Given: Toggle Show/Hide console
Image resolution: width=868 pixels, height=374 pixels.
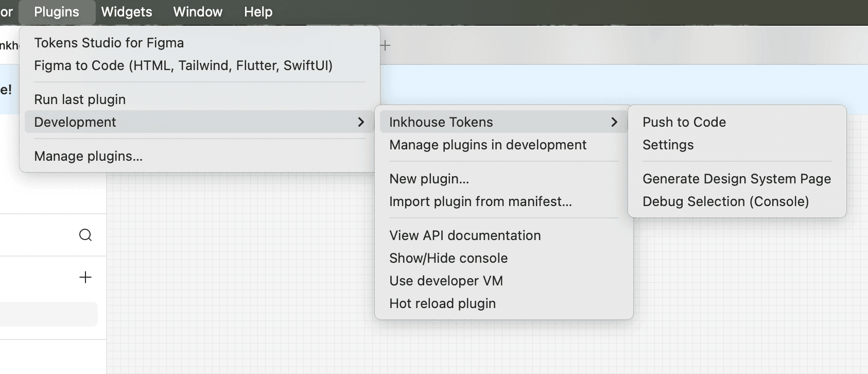Looking at the screenshot, I should point(504,258).
